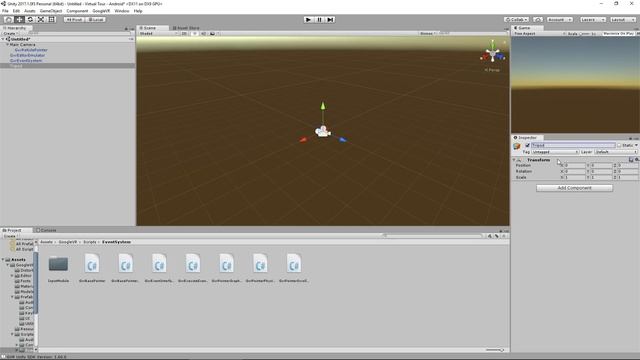Screen dimensions: 640x360
Task: Toggle the active checkbox of the GameObject
Action: [527, 145]
